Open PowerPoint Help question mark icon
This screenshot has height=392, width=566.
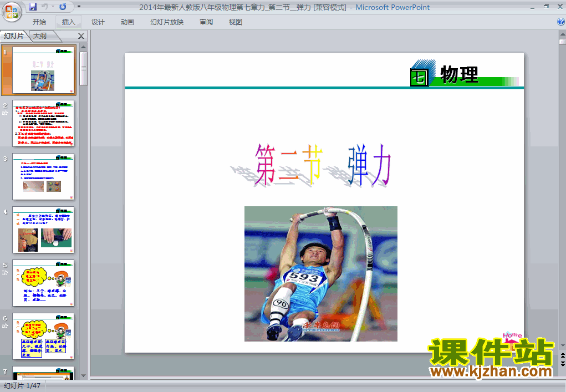[561, 22]
